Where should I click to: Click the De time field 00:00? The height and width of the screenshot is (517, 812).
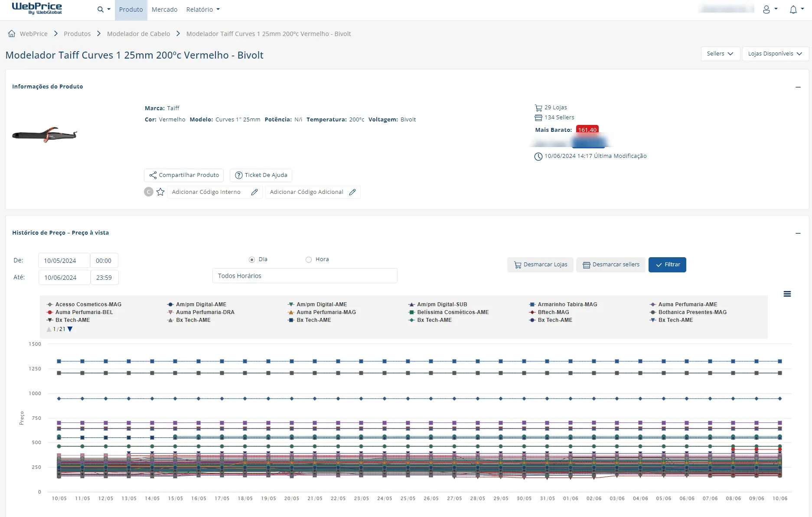(x=104, y=261)
